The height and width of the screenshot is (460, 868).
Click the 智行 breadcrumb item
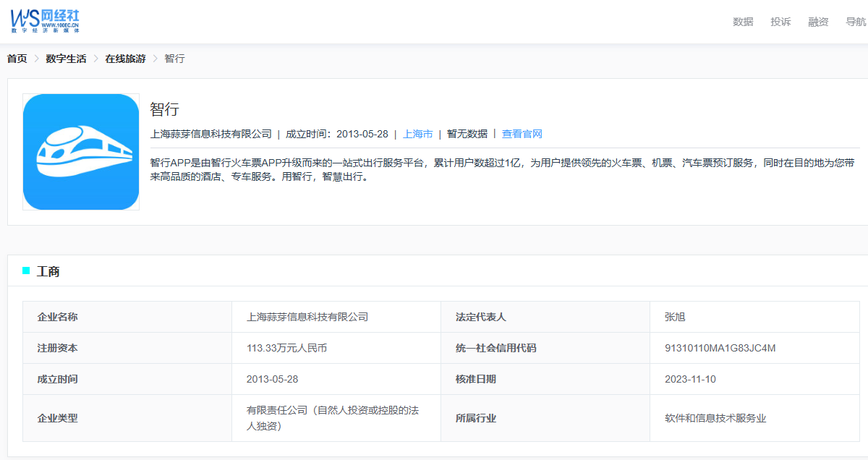tap(174, 59)
